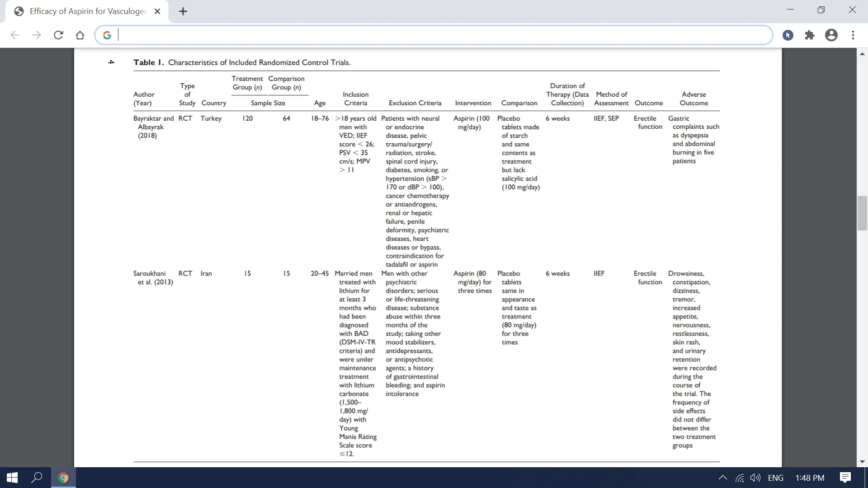The height and width of the screenshot is (488, 868).
Task: Click Bayraktar and Albayrak (2018) cell
Action: coord(153,127)
